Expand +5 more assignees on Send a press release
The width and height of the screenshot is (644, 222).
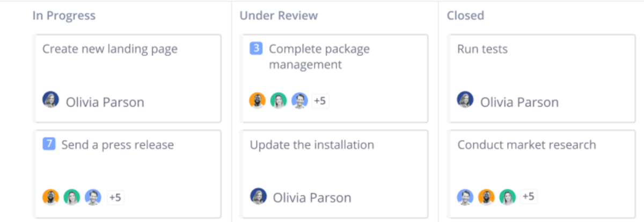(115, 197)
